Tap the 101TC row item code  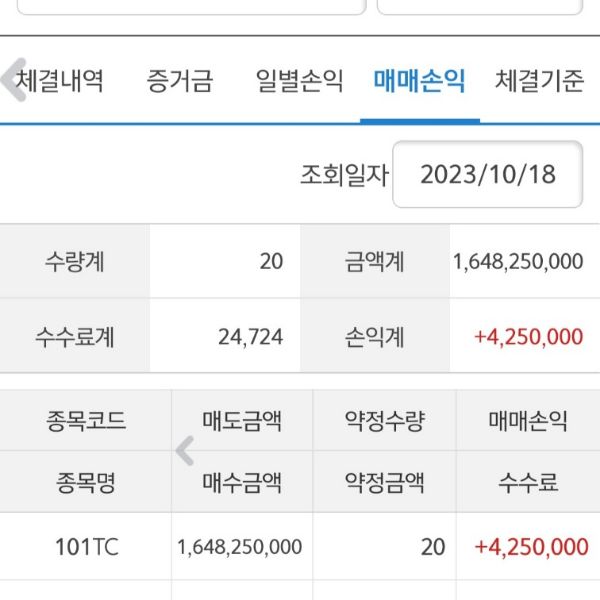[86, 547]
